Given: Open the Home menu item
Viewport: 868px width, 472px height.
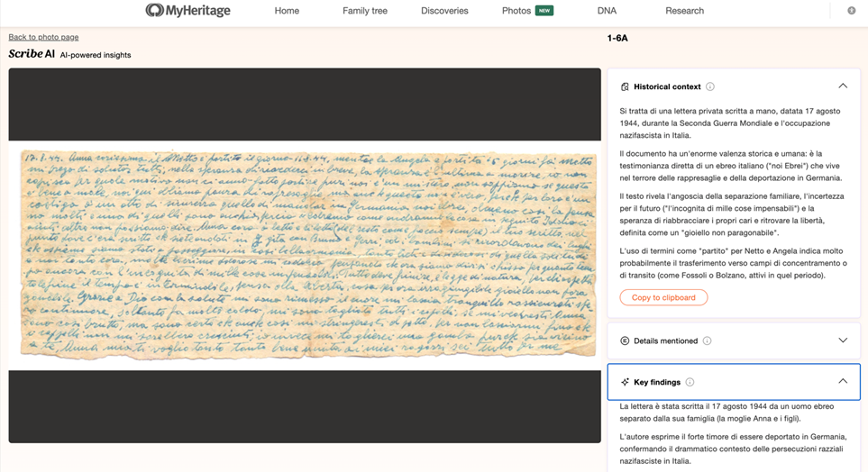Looking at the screenshot, I should click(x=287, y=11).
